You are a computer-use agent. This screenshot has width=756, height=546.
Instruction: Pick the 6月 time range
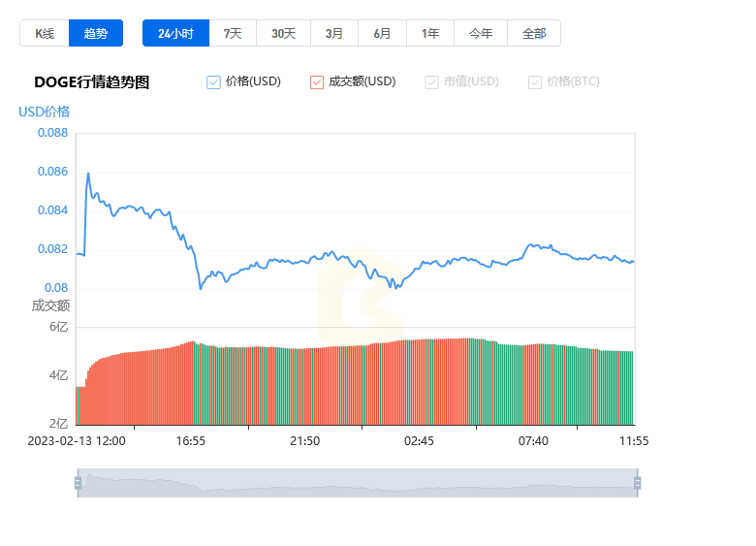coord(382,33)
